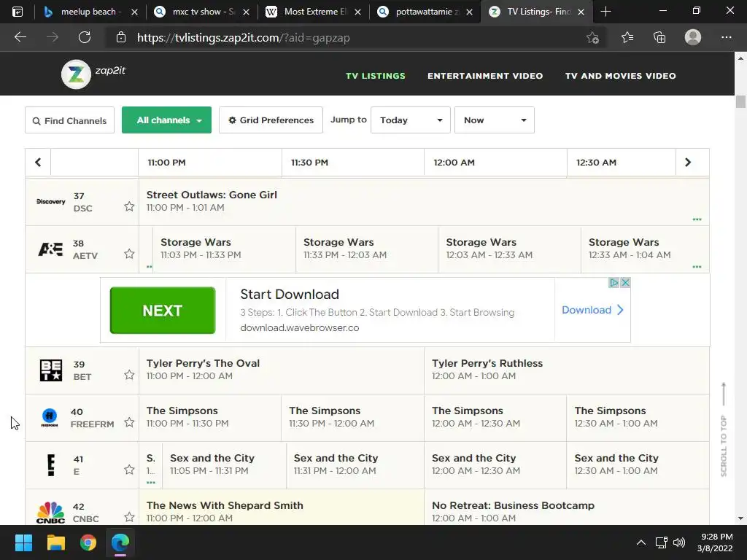Show later times with right arrow
This screenshot has width=747, height=560.
pos(688,163)
